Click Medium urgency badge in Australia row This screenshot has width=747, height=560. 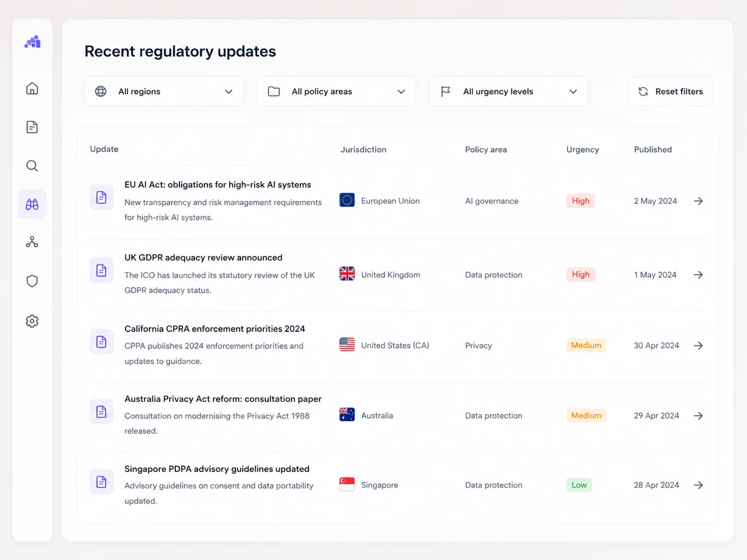586,415
